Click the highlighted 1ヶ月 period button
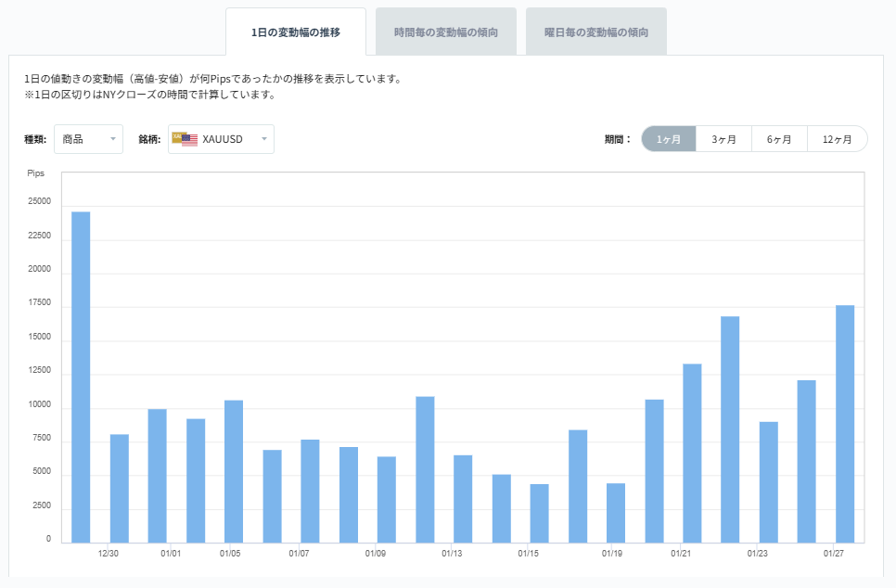896x588 pixels. 669,138
